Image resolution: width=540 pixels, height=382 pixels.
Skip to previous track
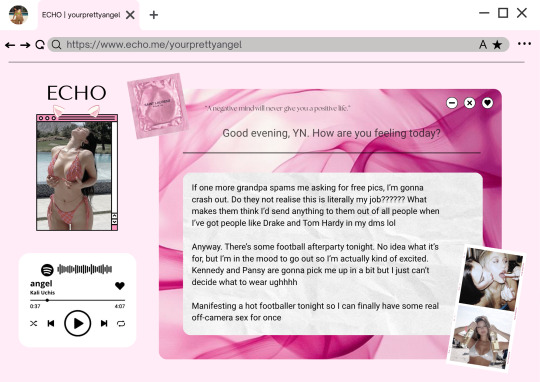point(51,323)
